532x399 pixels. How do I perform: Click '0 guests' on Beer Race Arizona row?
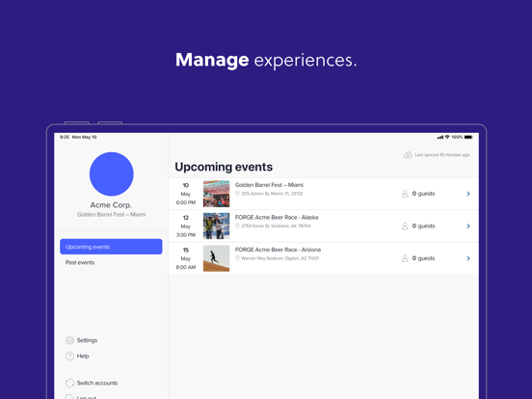coord(423,258)
